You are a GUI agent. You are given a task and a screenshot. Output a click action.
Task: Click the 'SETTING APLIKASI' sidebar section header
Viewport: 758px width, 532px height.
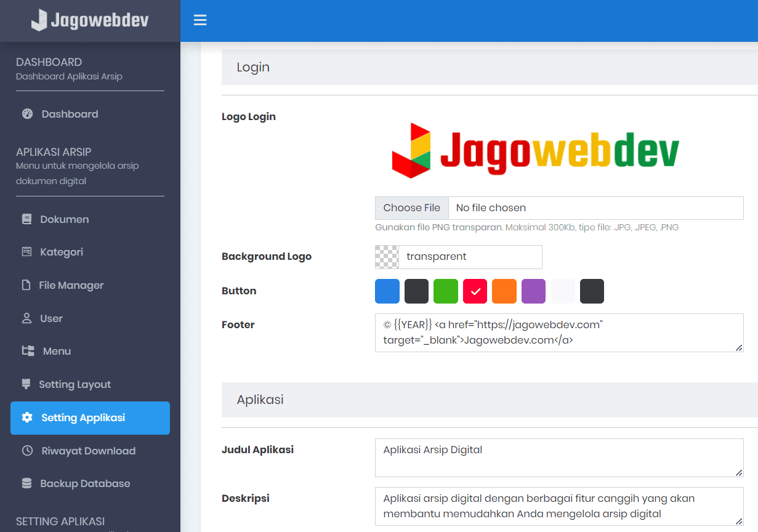[x=60, y=522]
